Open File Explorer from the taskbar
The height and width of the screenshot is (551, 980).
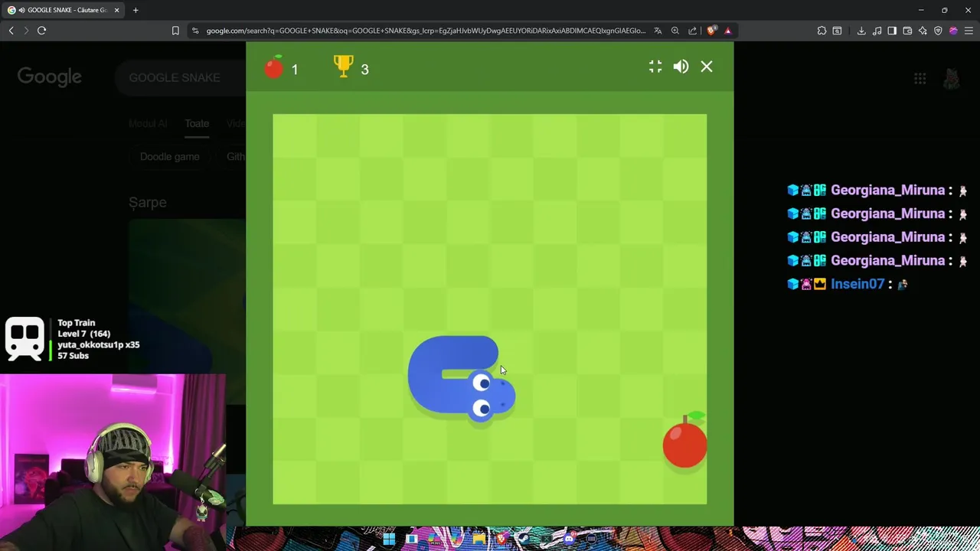pyautogui.click(x=479, y=539)
